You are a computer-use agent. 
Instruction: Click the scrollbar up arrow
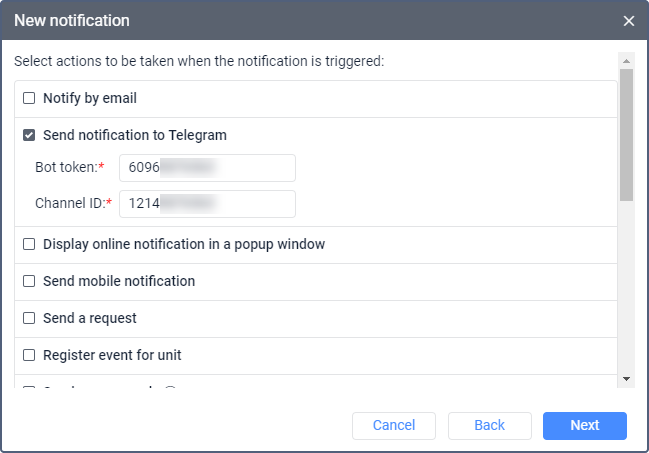[x=626, y=59]
